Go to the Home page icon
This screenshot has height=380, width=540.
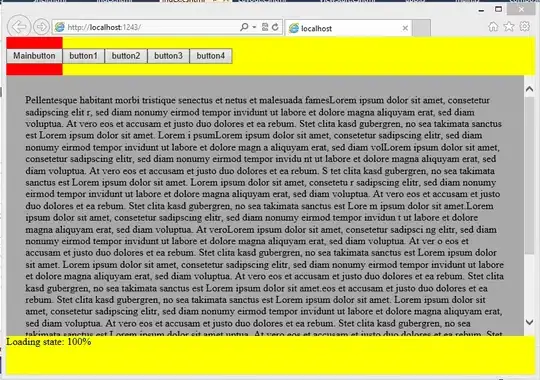493,27
